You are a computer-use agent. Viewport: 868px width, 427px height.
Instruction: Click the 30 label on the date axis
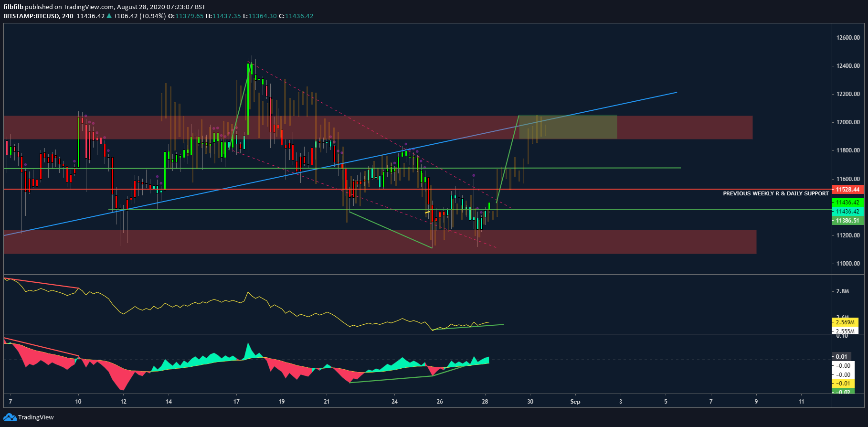(x=530, y=402)
